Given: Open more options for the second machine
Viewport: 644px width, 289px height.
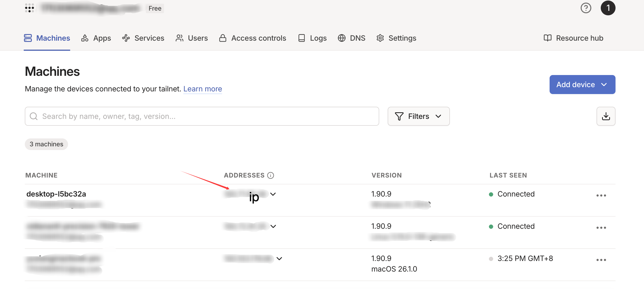Looking at the screenshot, I should tap(601, 228).
